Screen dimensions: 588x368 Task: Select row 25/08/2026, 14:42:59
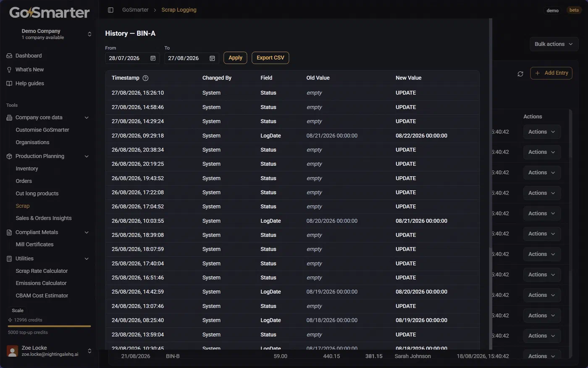292,292
